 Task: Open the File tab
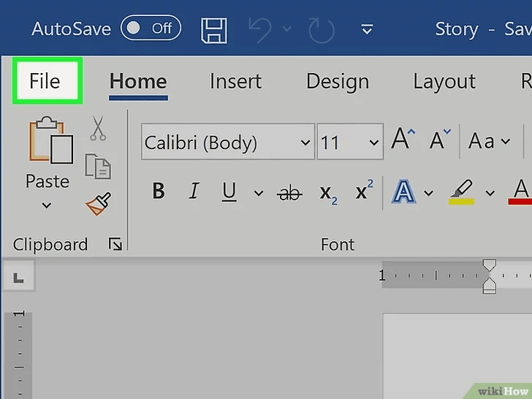[47, 80]
